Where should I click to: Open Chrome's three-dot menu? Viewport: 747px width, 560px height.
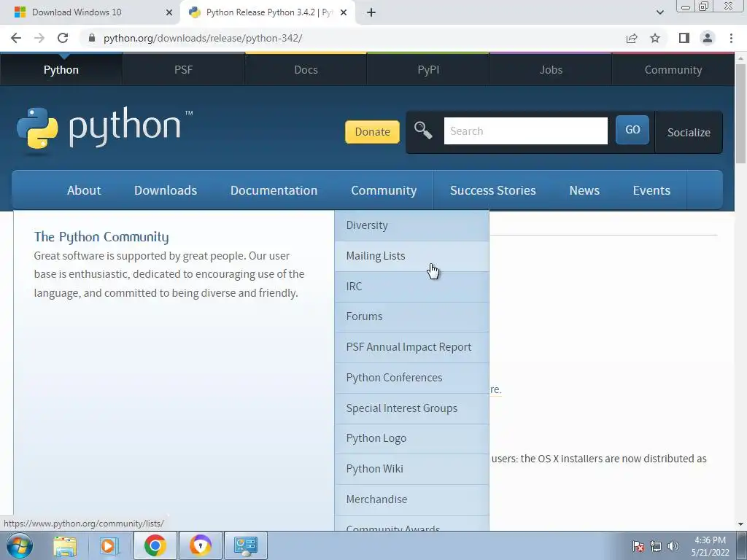(x=731, y=38)
